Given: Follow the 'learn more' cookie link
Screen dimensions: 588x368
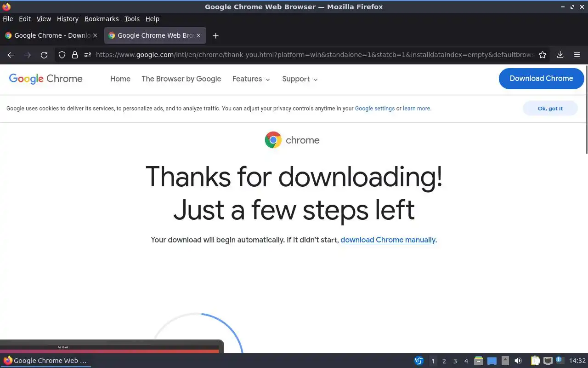Looking at the screenshot, I should [417, 109].
